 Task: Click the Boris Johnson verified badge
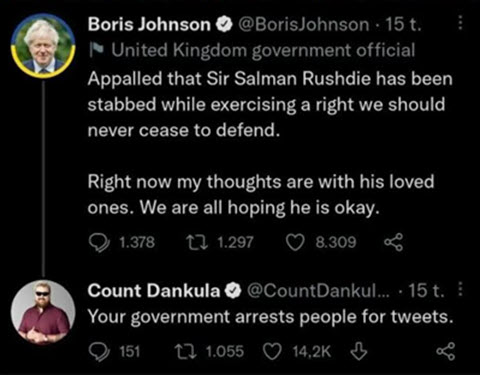(x=224, y=25)
